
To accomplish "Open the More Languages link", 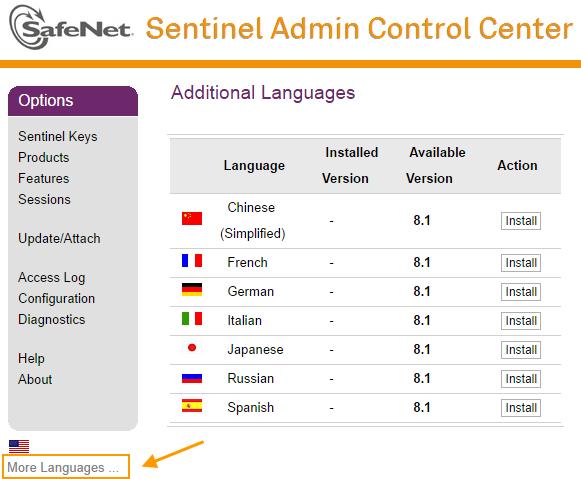I will coord(63,468).
